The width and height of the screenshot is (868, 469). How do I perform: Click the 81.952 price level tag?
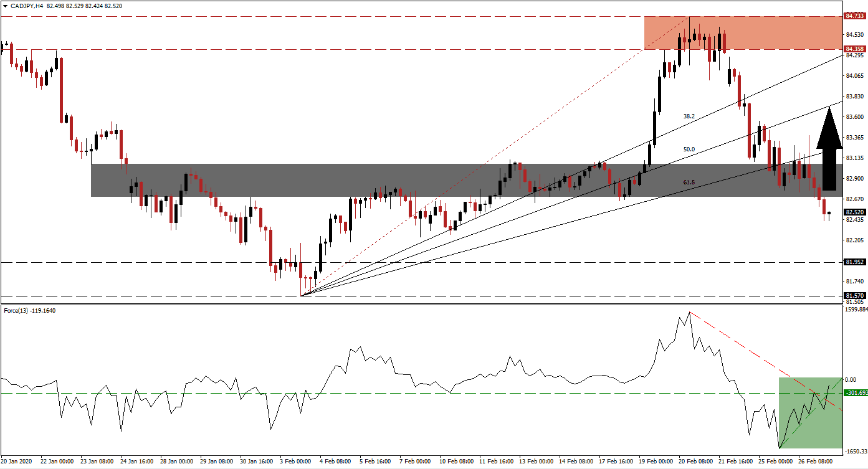(x=853, y=261)
